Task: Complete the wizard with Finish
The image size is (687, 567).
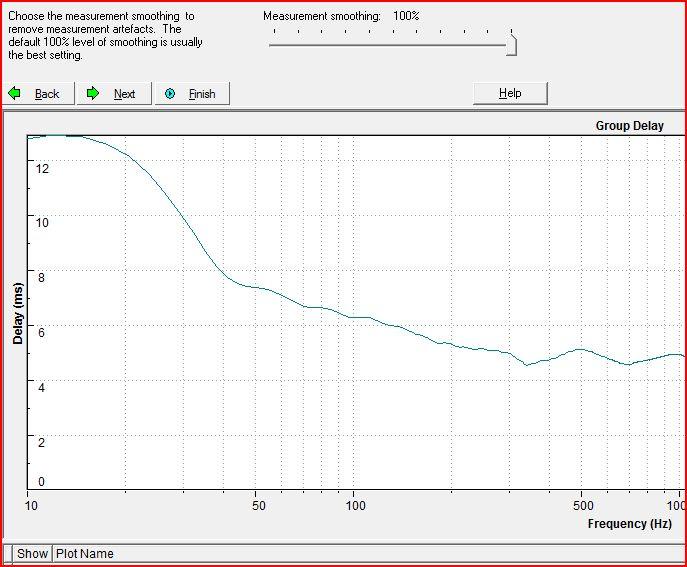Action: point(192,93)
